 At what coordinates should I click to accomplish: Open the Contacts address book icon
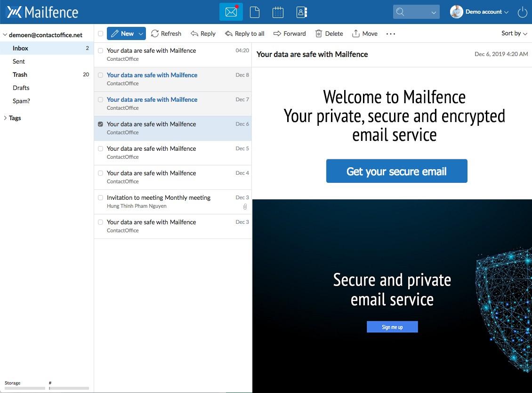point(302,12)
